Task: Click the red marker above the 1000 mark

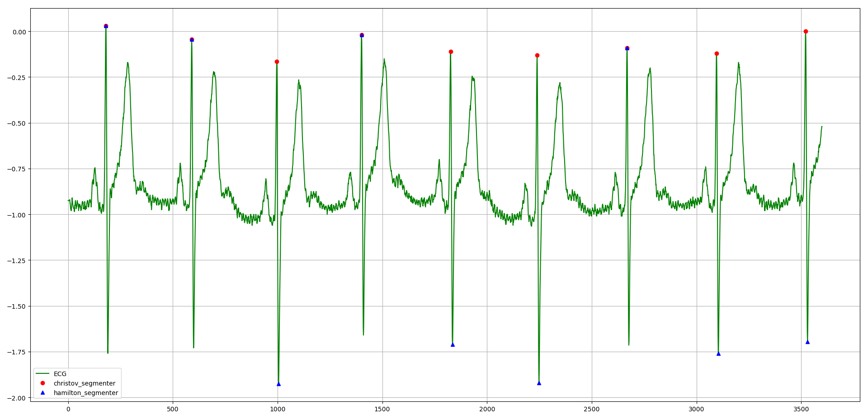Action: tap(277, 61)
